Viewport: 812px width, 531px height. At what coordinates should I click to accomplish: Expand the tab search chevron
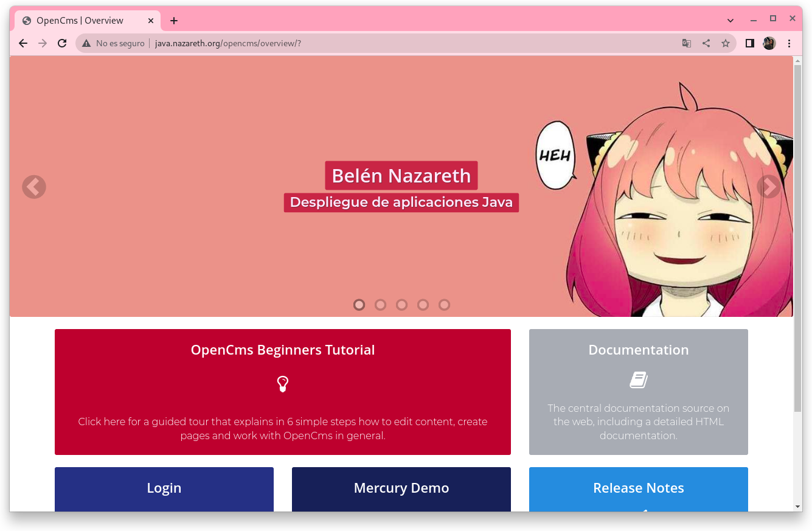(x=730, y=21)
